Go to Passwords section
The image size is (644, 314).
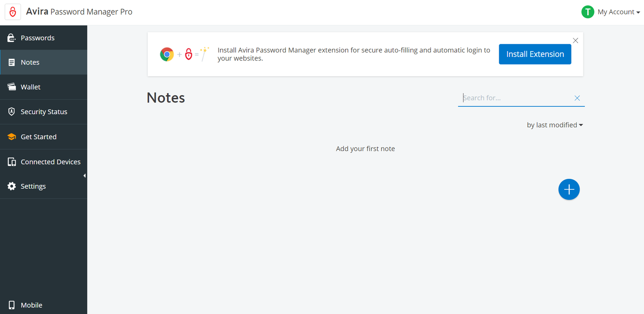43,38
